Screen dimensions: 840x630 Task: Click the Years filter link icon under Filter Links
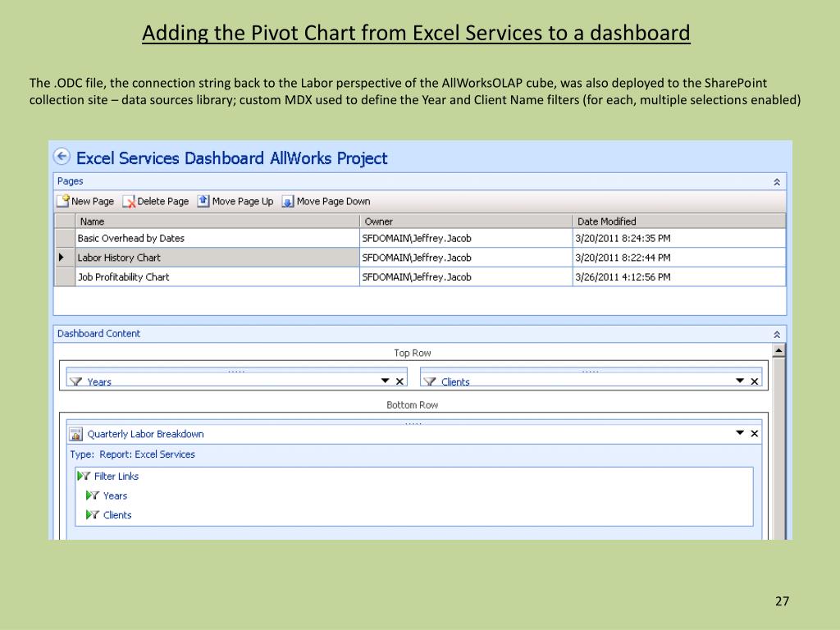point(93,495)
